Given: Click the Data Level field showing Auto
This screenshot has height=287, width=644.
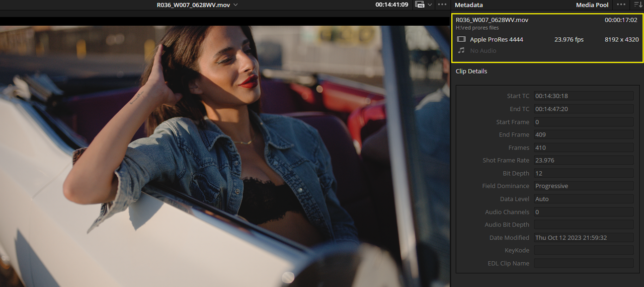Looking at the screenshot, I should tap(584, 199).
